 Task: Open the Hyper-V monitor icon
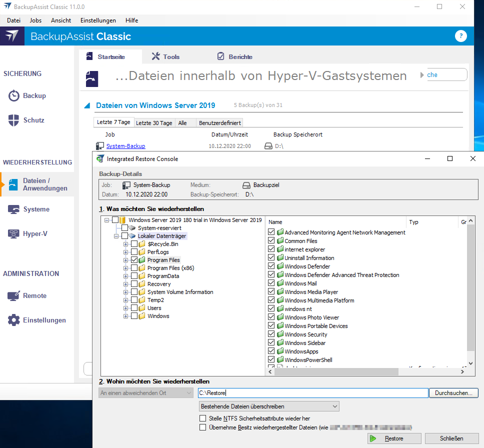tap(14, 233)
